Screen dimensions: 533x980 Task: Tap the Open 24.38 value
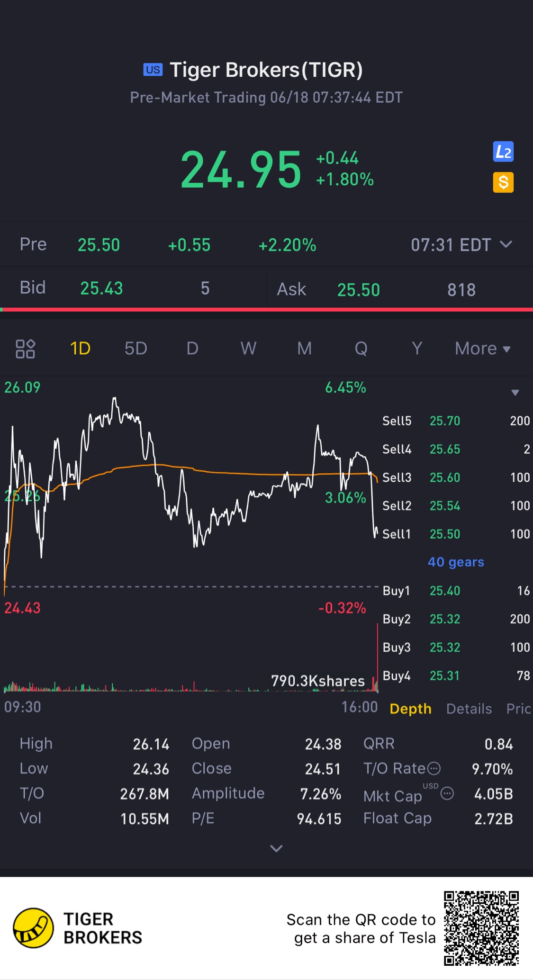tap(323, 744)
